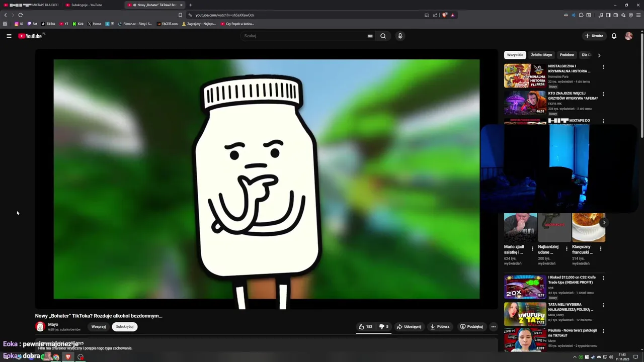Screen dimensions: 644x362
Task: Open the playlist music note icon
Action: pos(601,15)
